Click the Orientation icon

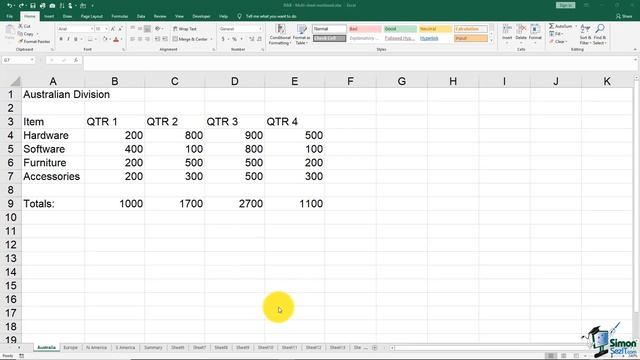pyautogui.click(x=158, y=29)
